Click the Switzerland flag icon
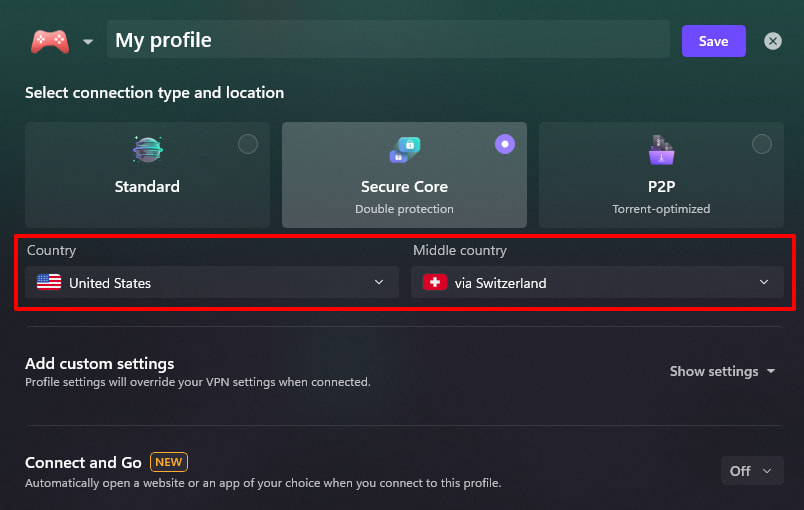The width and height of the screenshot is (804, 510). [435, 282]
